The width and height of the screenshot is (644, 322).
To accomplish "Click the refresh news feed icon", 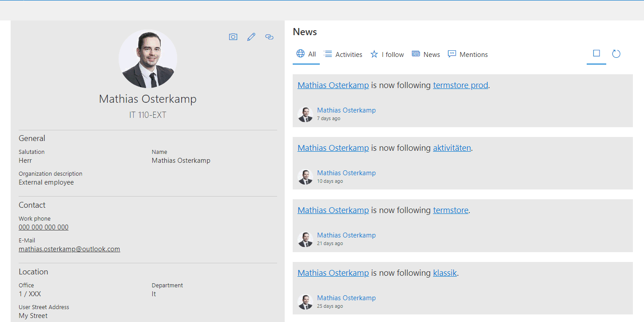I will click(616, 54).
